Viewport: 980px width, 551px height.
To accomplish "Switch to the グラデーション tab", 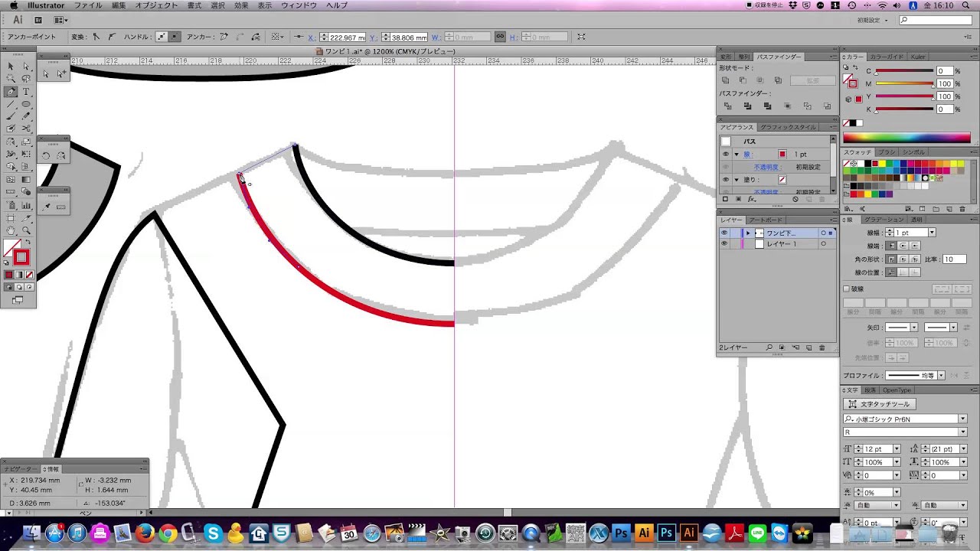I will 884,220.
